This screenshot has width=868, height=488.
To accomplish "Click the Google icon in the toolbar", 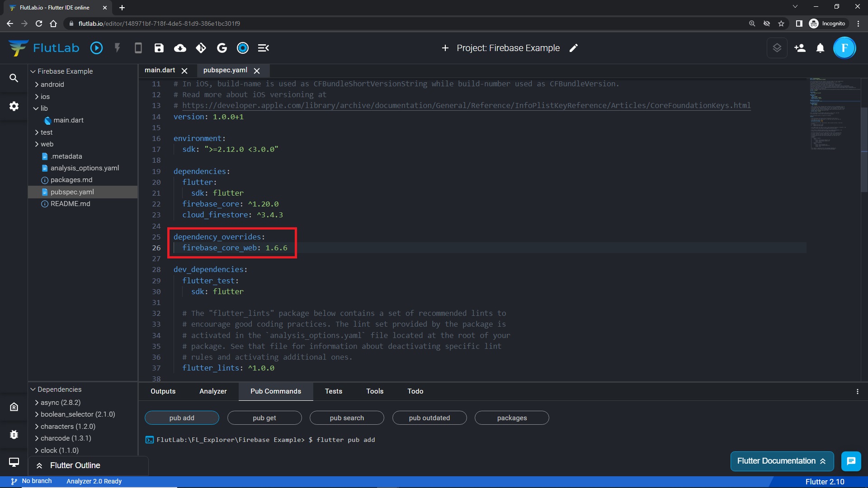I will point(222,48).
